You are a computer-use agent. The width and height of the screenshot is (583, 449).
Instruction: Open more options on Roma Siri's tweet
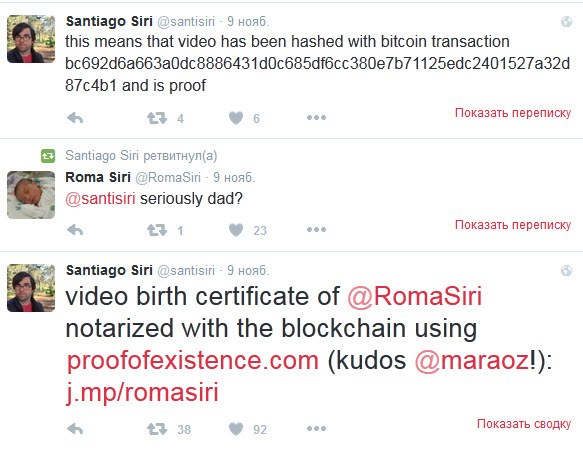(316, 230)
